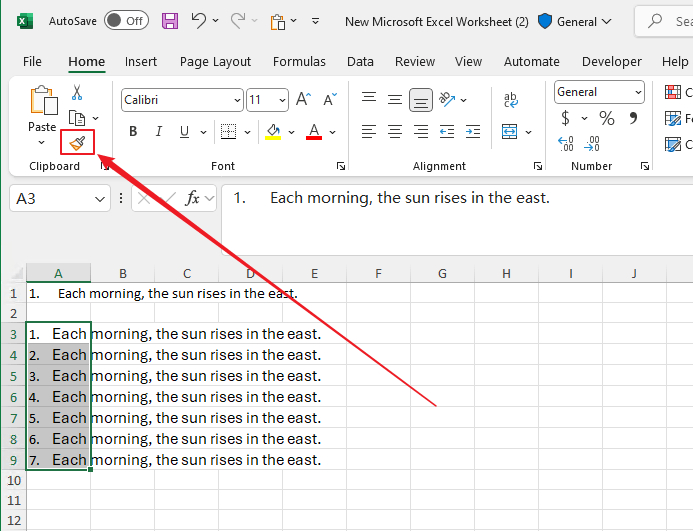Click the Insert Function fx icon
The height and width of the screenshot is (531, 693).
point(193,198)
